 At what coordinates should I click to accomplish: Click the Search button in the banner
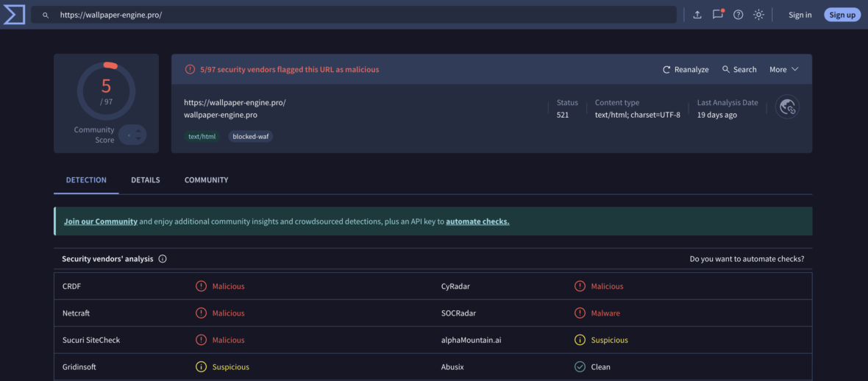[739, 69]
